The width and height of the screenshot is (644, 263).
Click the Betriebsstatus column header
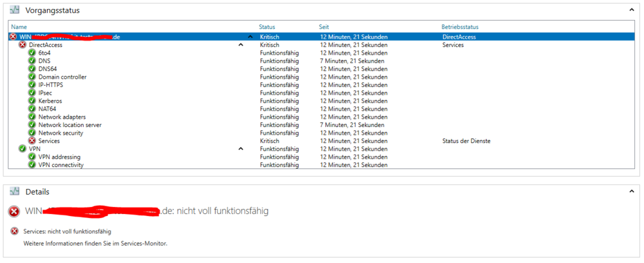(x=460, y=27)
